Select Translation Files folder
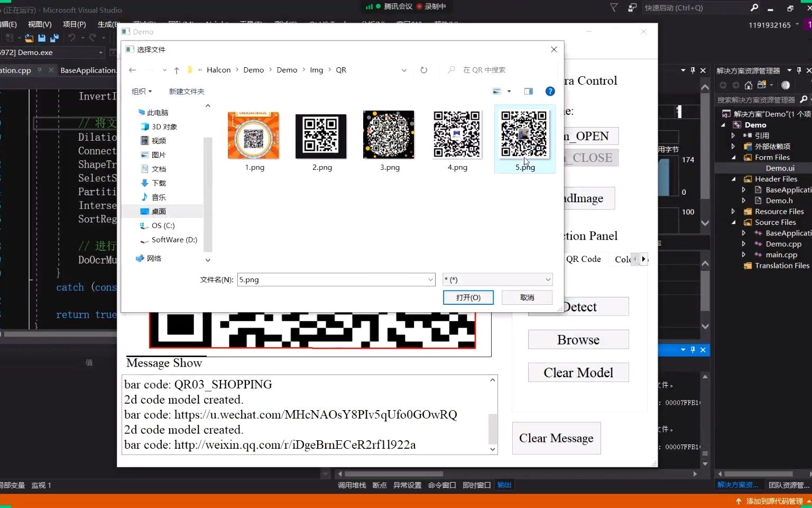This screenshot has width=812, height=508. [x=782, y=266]
